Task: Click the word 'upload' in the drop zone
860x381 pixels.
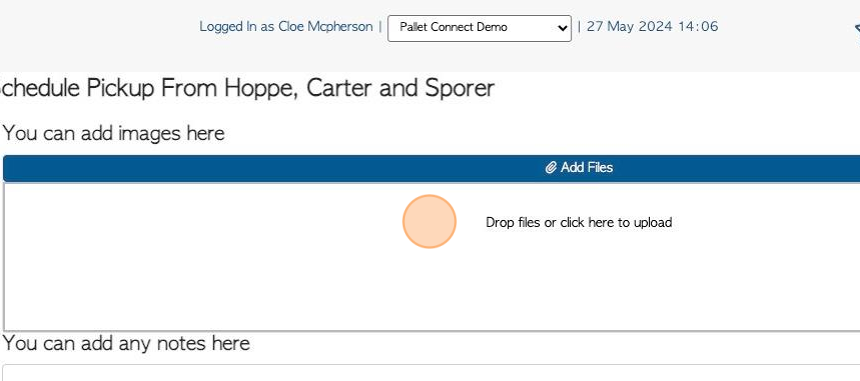Action: (x=653, y=223)
